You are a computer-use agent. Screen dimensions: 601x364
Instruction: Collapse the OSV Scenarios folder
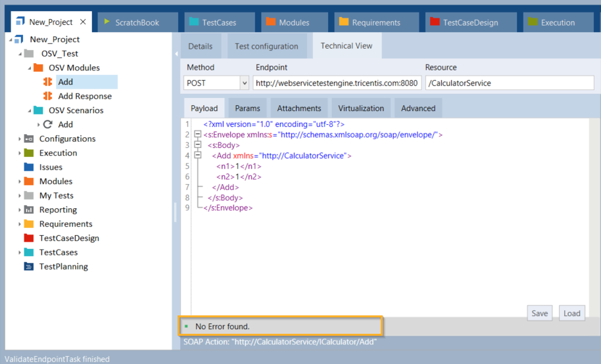point(29,110)
